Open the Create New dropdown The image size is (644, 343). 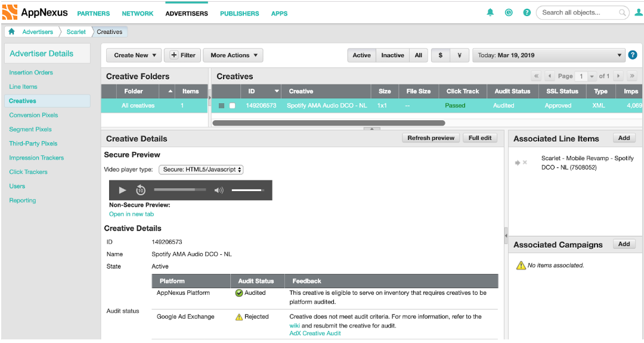[x=134, y=55]
